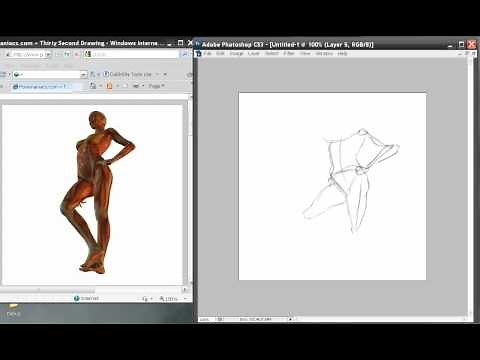Viewport: 480px width, 360px height.
Task: Click the RSS feeds icon in browser
Action: point(109,86)
